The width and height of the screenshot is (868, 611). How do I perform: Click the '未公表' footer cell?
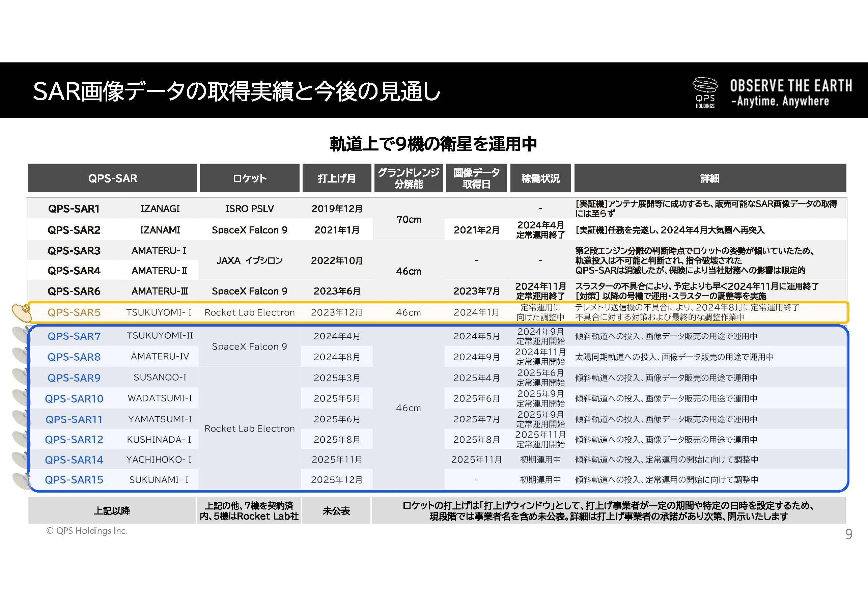tap(336, 510)
